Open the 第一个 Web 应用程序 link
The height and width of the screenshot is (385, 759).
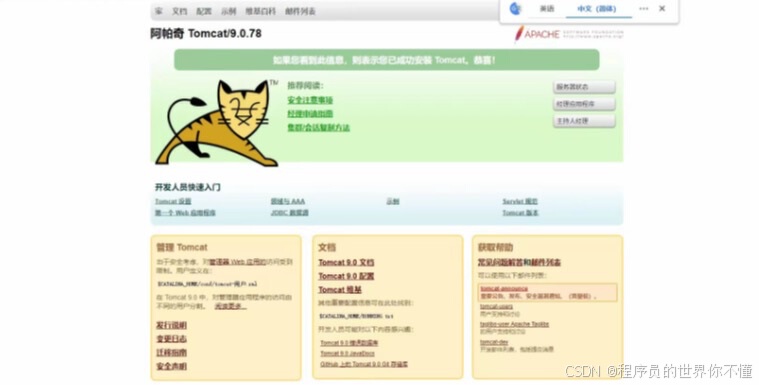click(185, 213)
